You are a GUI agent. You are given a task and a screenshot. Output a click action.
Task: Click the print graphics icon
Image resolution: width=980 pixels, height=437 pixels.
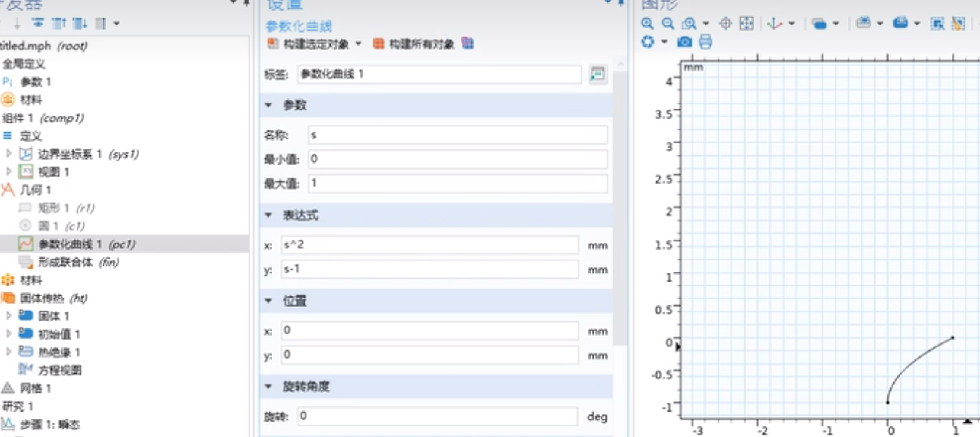(x=705, y=42)
